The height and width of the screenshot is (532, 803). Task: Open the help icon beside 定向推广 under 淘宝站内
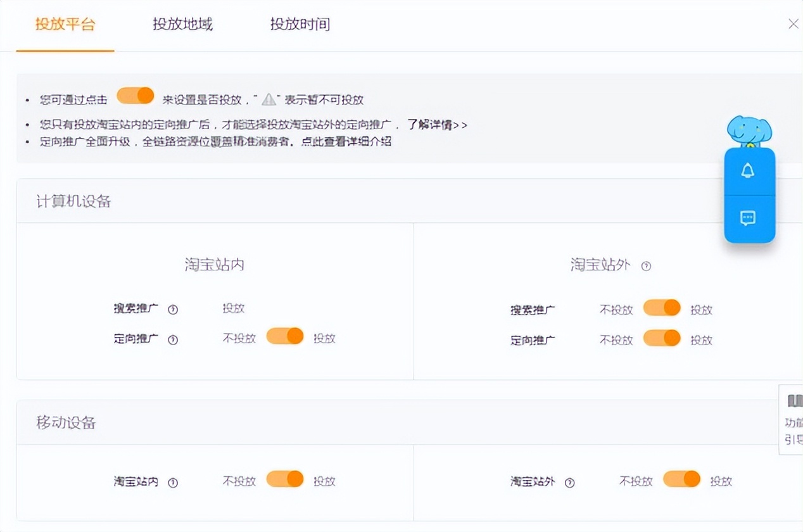[172, 339]
